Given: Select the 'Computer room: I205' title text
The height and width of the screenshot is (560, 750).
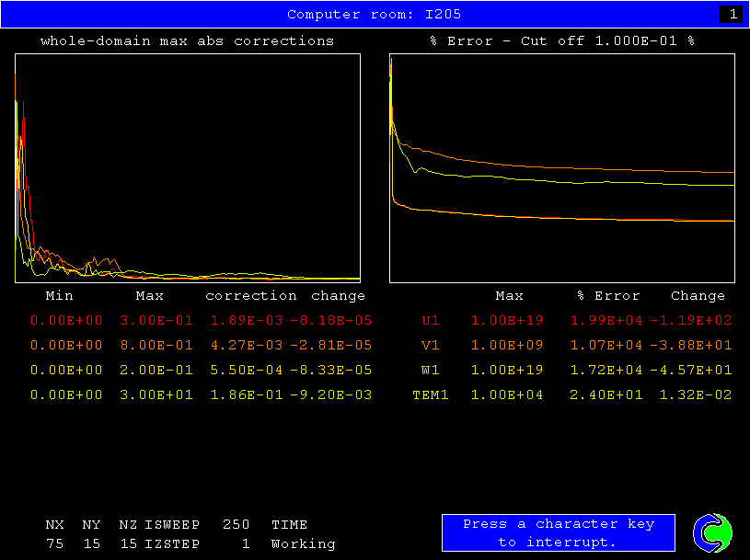Looking at the screenshot, I should [374, 15].
